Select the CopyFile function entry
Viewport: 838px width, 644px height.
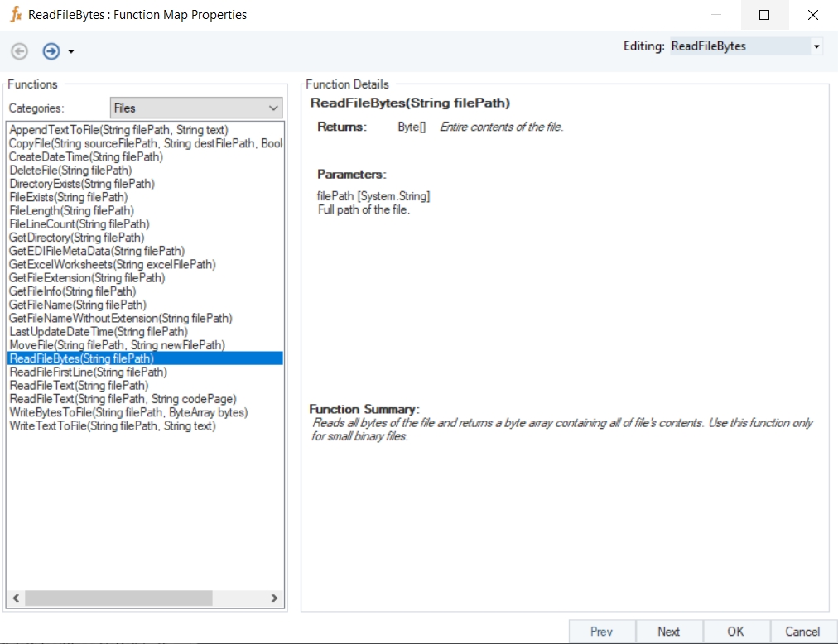(145, 143)
